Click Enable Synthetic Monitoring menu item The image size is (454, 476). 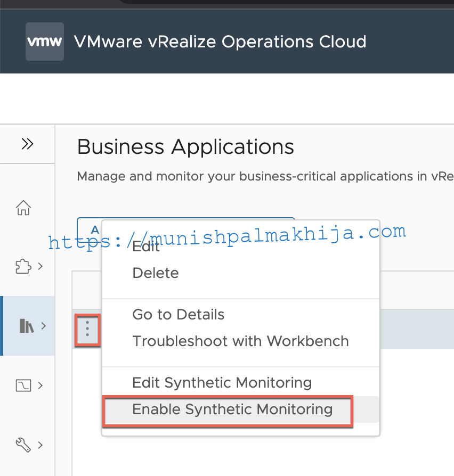tap(241, 409)
